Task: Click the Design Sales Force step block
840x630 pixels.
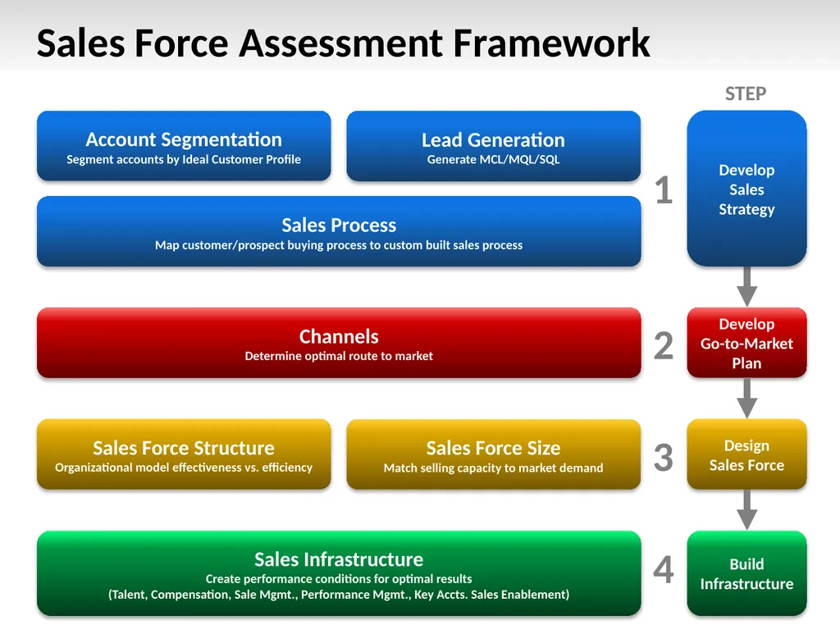Action: click(746, 455)
